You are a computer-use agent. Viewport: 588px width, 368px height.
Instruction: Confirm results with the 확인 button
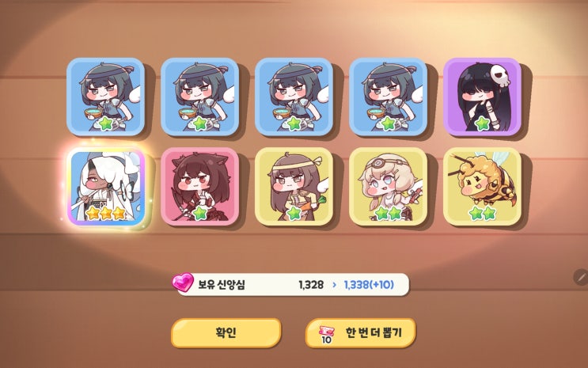pos(226,332)
